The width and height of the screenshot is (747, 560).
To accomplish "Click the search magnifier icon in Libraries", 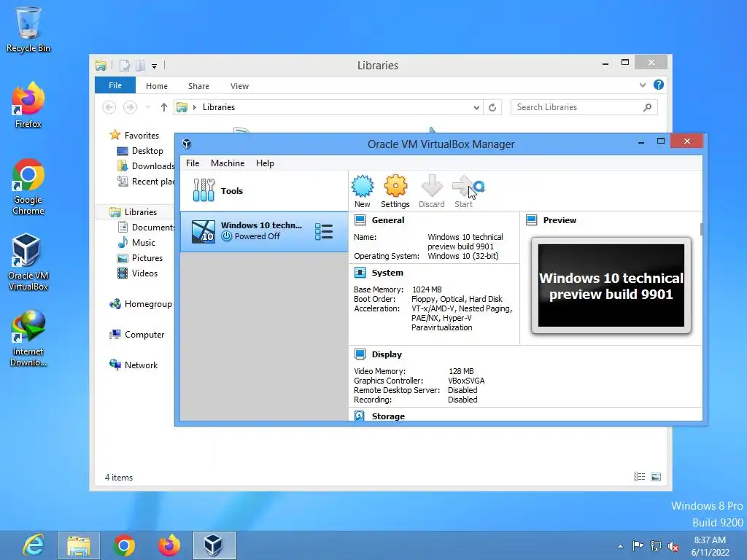I will coord(648,108).
